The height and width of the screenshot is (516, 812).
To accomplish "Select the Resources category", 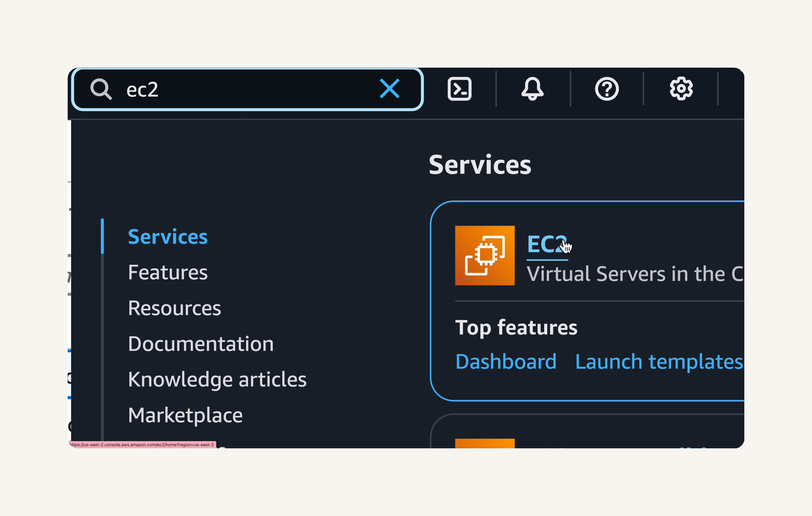I will pos(174,308).
